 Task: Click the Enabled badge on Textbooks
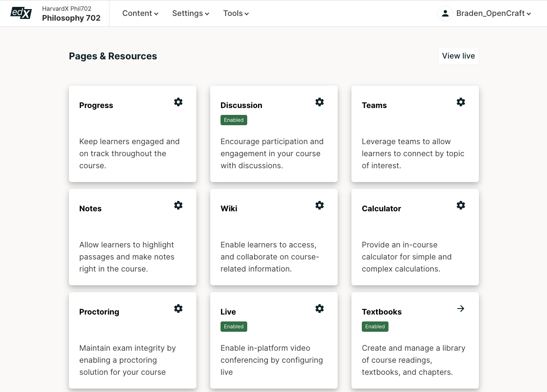pyautogui.click(x=375, y=327)
